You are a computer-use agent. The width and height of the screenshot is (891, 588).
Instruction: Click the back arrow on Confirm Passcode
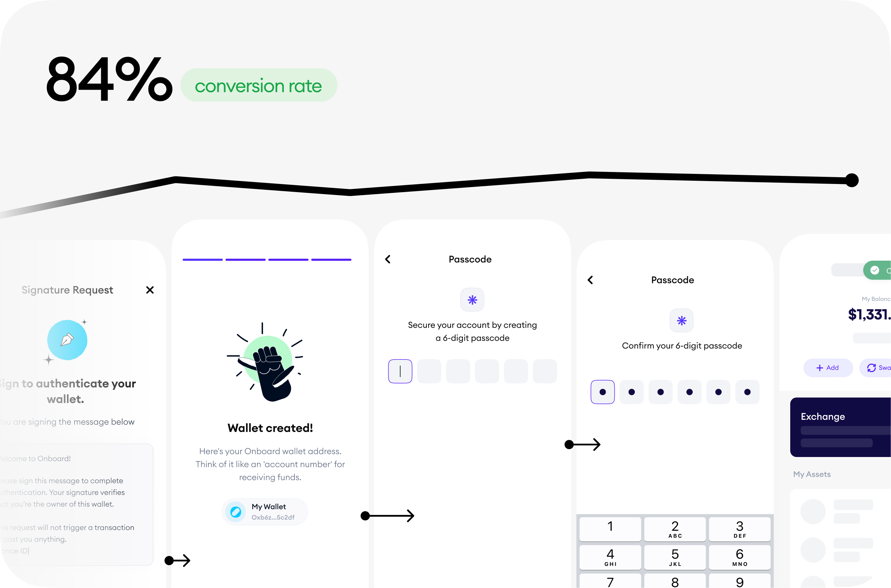[591, 280]
